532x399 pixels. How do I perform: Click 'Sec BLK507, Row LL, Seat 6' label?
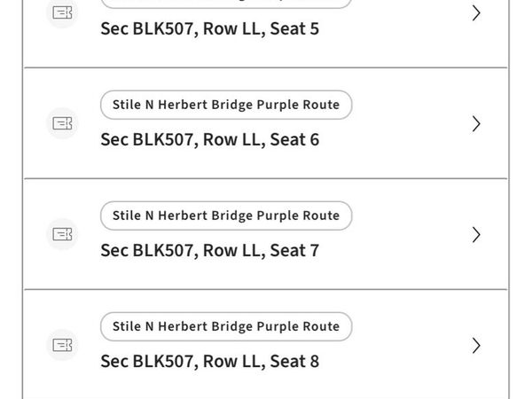point(209,139)
